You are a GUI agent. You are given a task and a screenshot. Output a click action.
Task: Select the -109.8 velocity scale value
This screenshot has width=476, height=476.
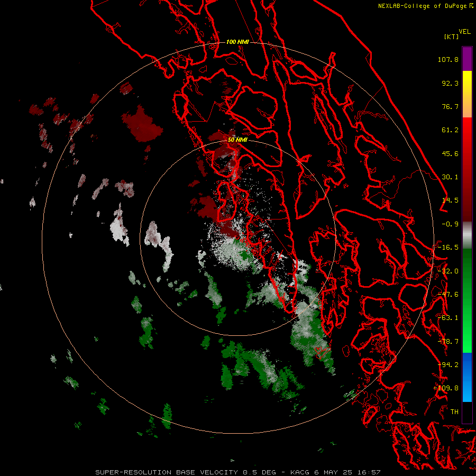(x=446, y=388)
